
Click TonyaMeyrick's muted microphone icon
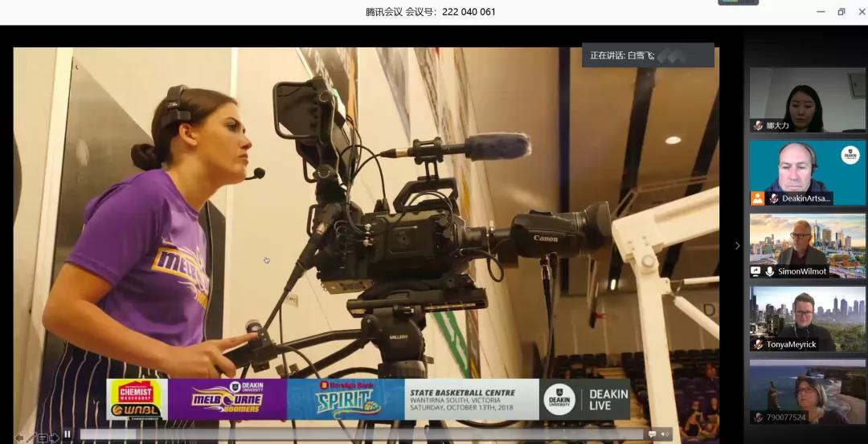coord(758,344)
